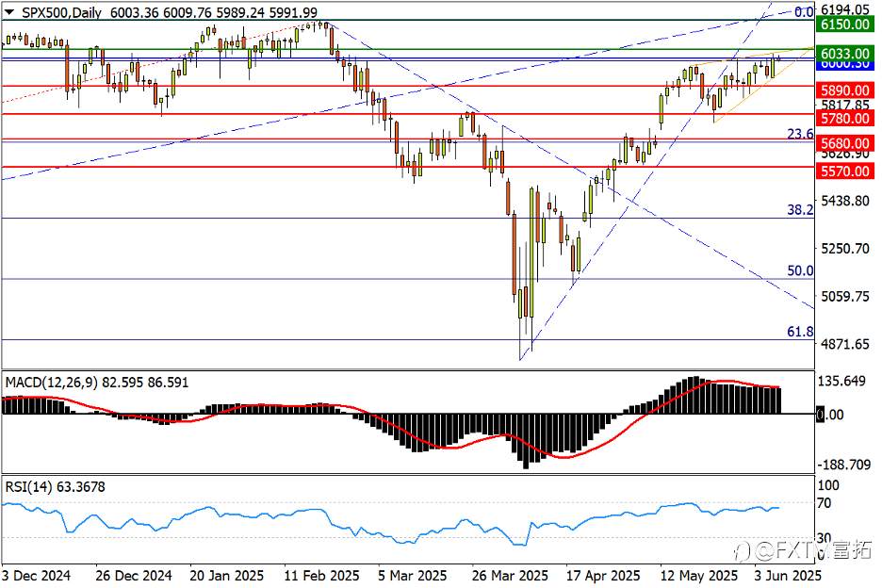Click the 38.2 Fibonacci level label
882x588 pixels.
(x=800, y=210)
